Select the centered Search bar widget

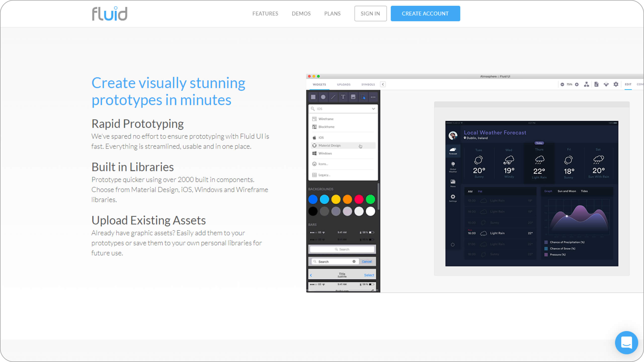point(342,249)
